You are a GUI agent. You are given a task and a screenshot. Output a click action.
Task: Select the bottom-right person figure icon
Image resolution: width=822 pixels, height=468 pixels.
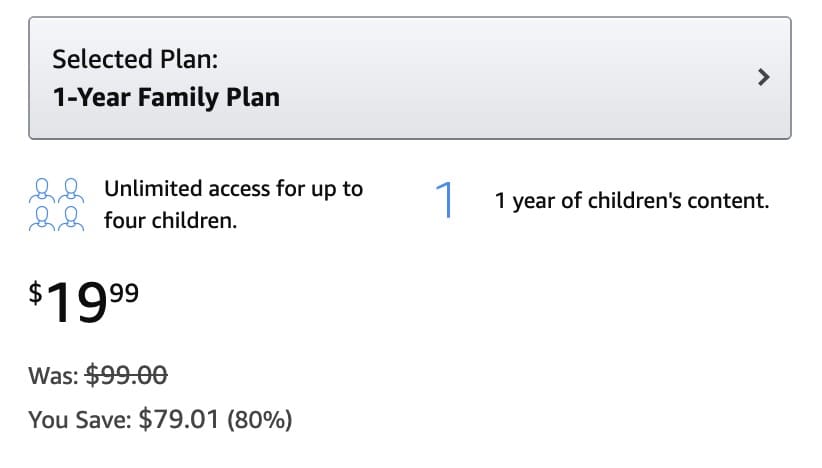pos(70,217)
